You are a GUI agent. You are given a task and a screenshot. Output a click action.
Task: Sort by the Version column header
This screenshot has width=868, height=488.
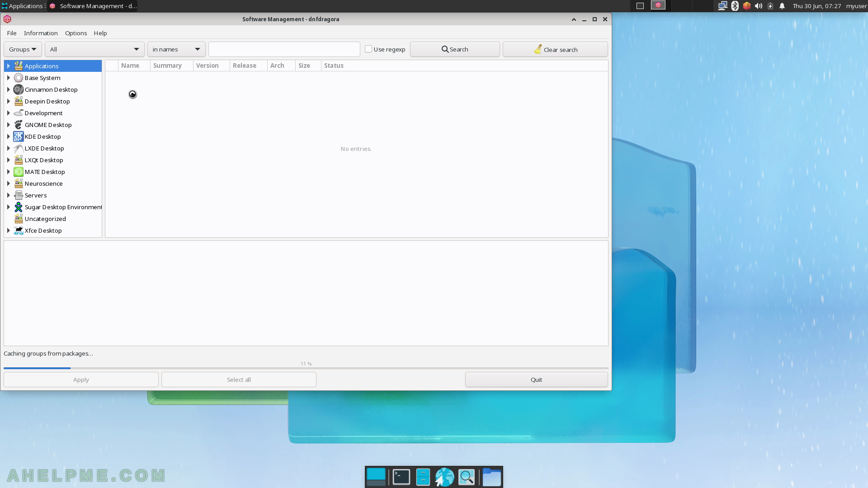click(x=212, y=66)
